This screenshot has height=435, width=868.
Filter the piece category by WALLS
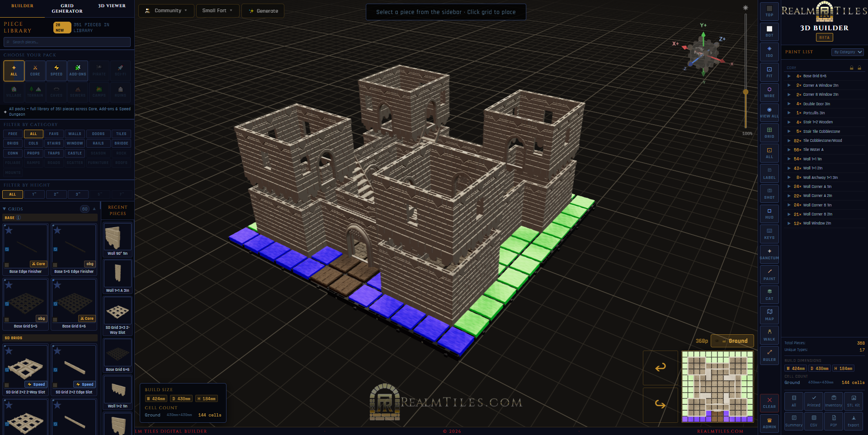pyautogui.click(x=75, y=134)
